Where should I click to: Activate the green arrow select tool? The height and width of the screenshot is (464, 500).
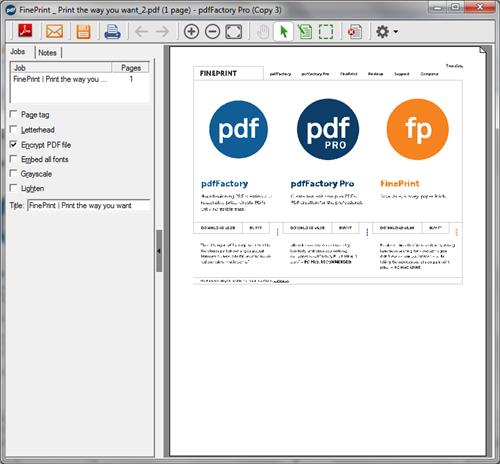click(x=284, y=32)
